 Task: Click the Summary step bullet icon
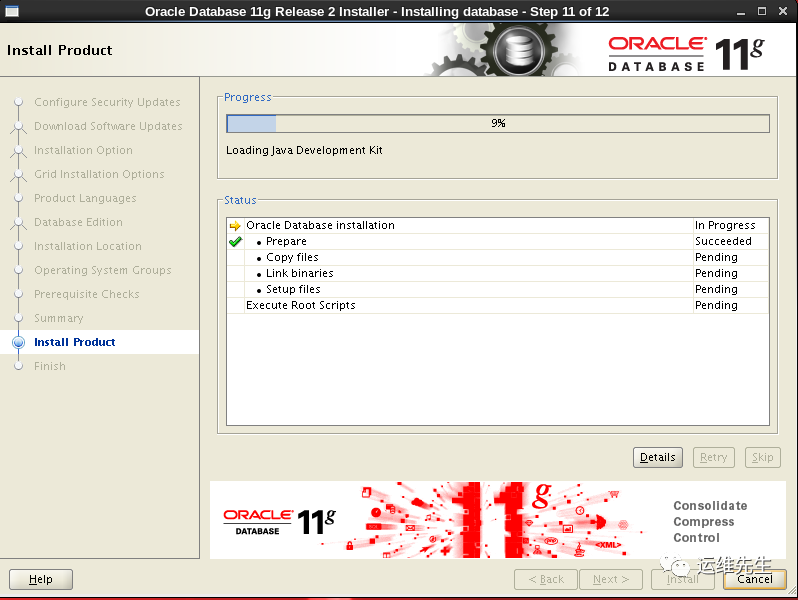18,319
